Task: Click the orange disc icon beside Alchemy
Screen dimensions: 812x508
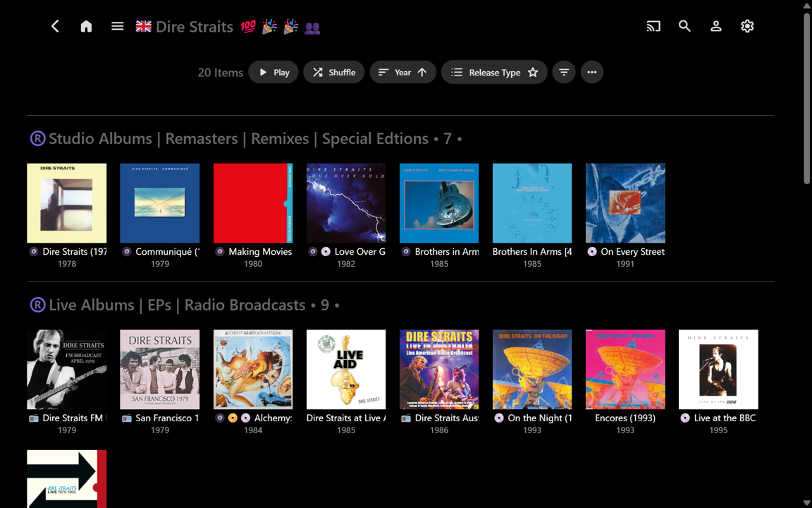Action: [x=233, y=418]
